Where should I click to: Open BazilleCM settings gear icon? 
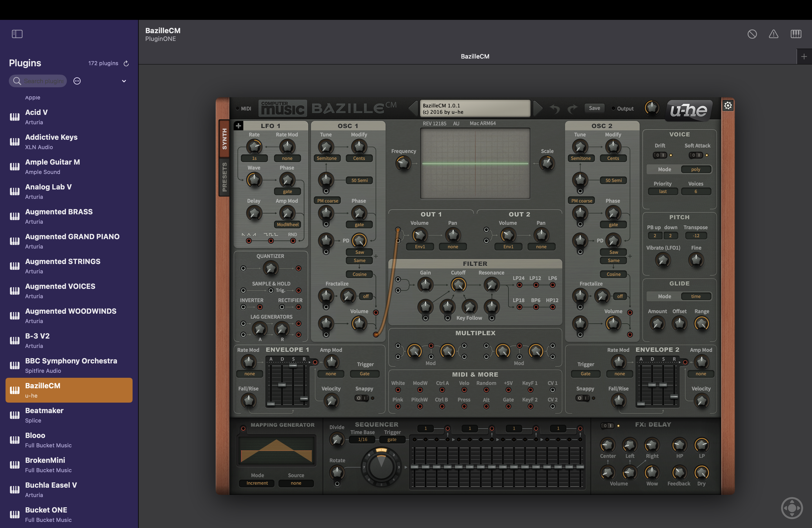pos(728,106)
